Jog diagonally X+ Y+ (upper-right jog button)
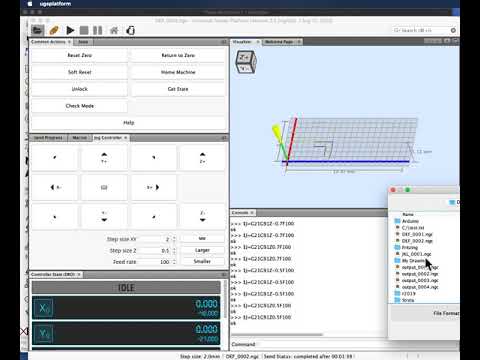This screenshot has height=360, width=480. 153,158
